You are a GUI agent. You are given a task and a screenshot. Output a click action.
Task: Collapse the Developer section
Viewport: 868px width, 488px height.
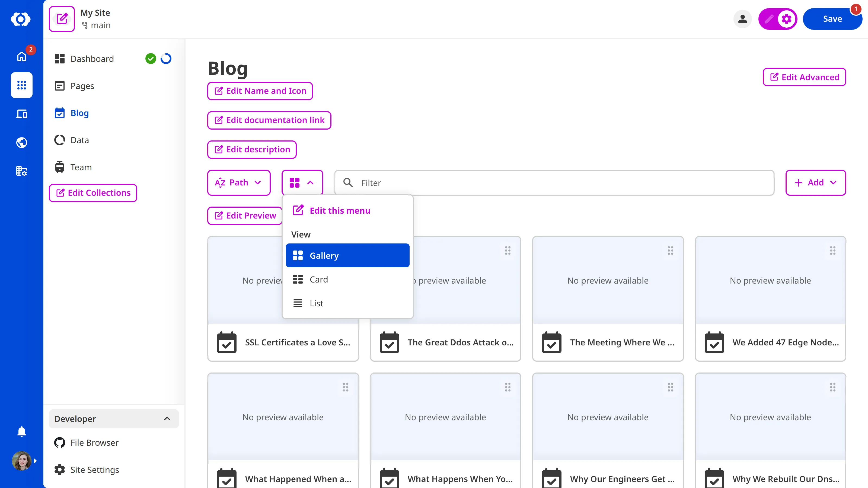(x=167, y=419)
